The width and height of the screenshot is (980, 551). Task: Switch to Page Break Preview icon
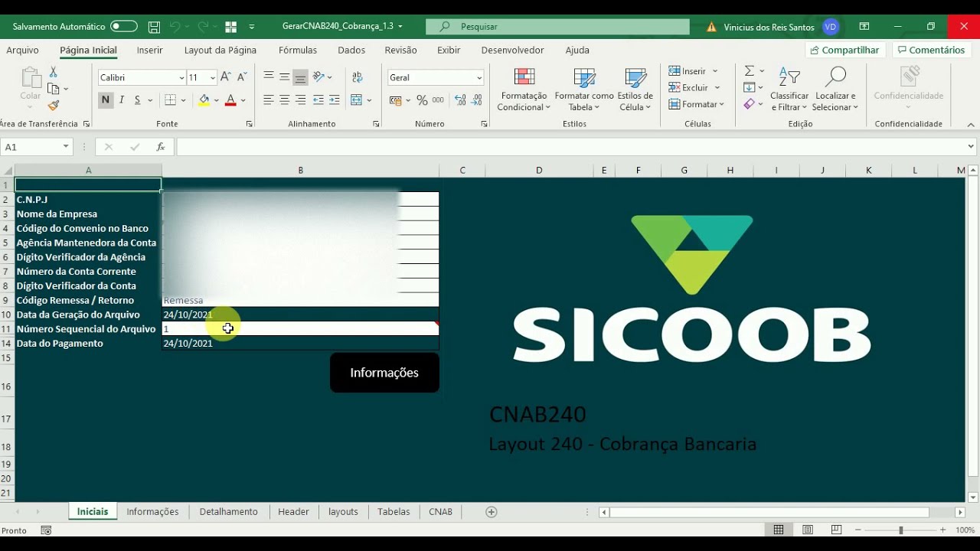pyautogui.click(x=836, y=530)
